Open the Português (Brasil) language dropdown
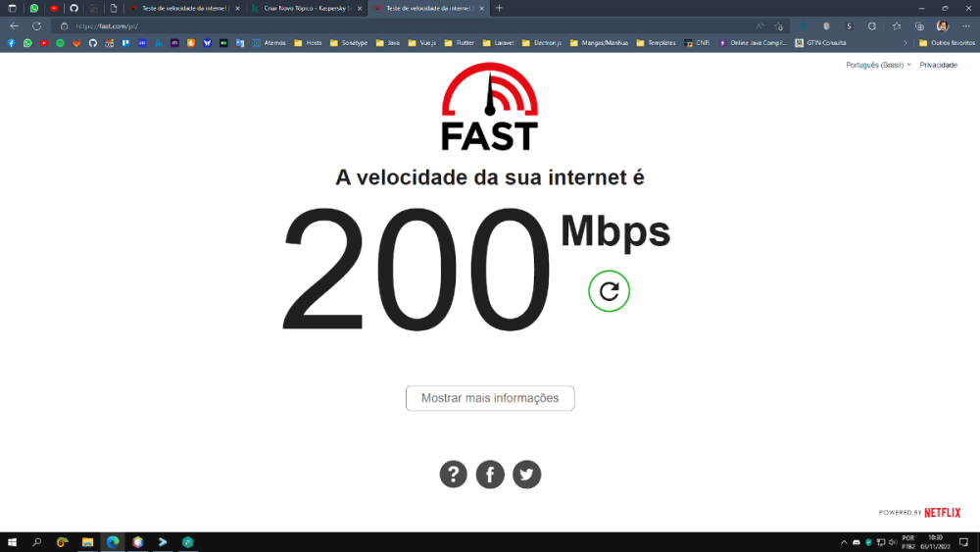The height and width of the screenshot is (552, 980). [878, 65]
